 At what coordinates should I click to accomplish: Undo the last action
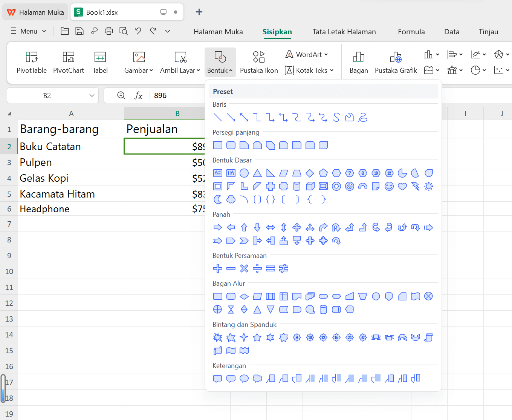[x=138, y=31]
